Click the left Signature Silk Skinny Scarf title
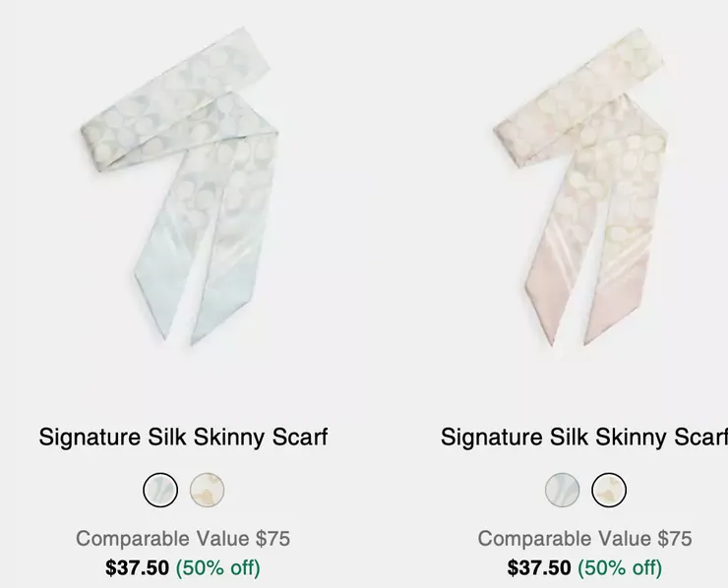Screen dimensions: 728x588 click(x=183, y=437)
